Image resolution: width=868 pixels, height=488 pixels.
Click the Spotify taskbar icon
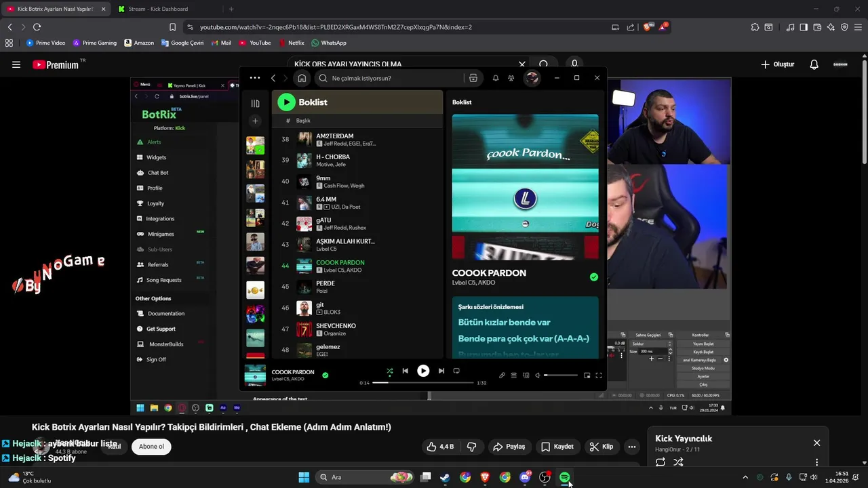(x=565, y=477)
